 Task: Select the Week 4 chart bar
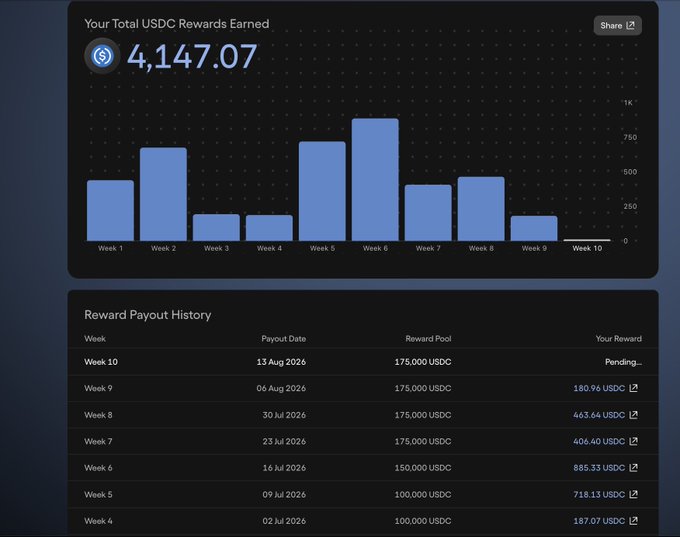click(x=269, y=228)
